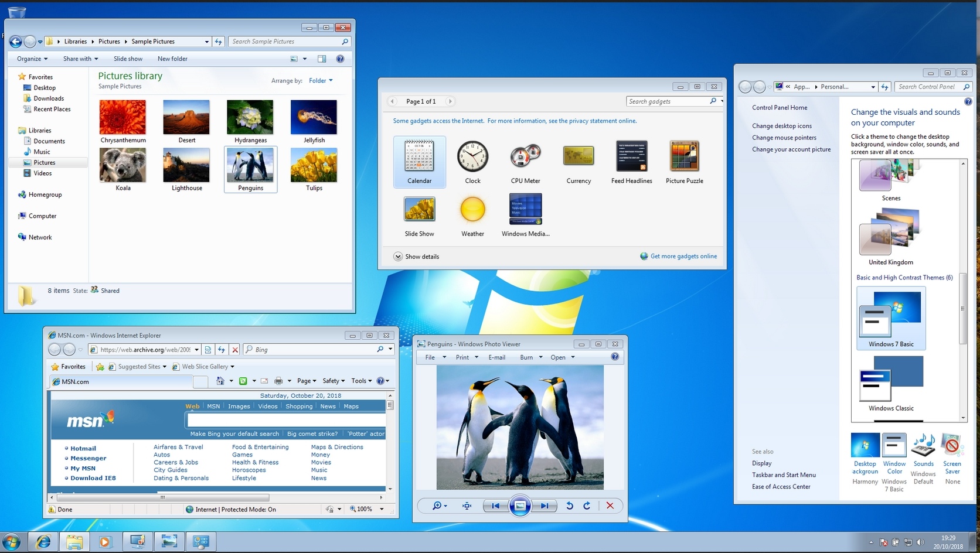Select the Slide Show gadget

click(x=420, y=216)
